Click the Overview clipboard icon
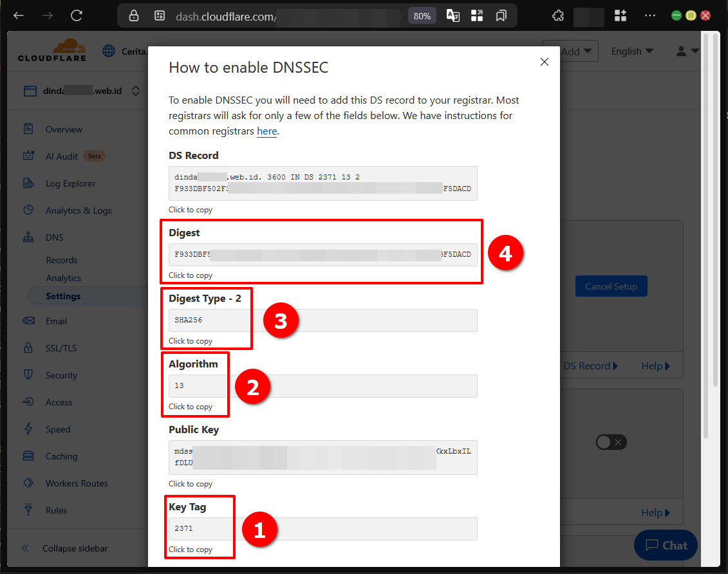Image resolution: width=728 pixels, height=574 pixels. point(28,129)
